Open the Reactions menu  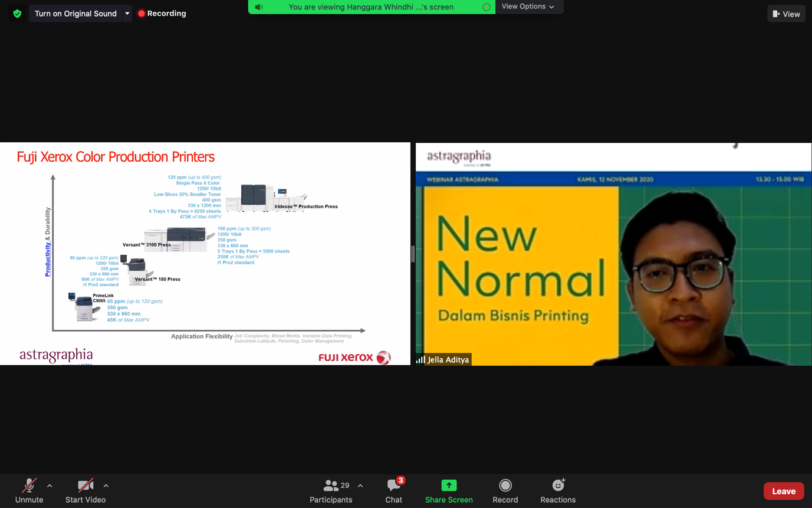(x=558, y=491)
